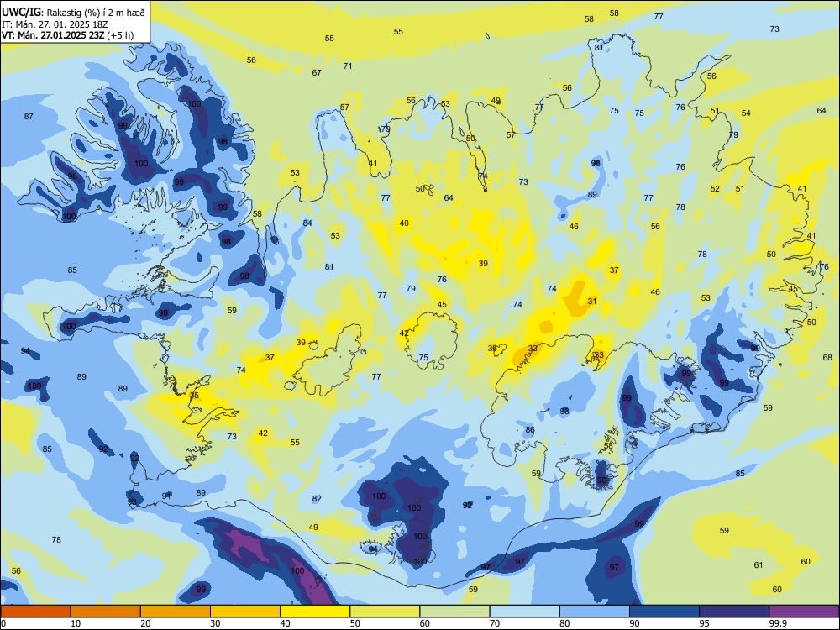Click the 'VT: Mán. 27.01.2025 23Z (+5 h)' line
The height and width of the screenshot is (630, 840).
pos(67,35)
